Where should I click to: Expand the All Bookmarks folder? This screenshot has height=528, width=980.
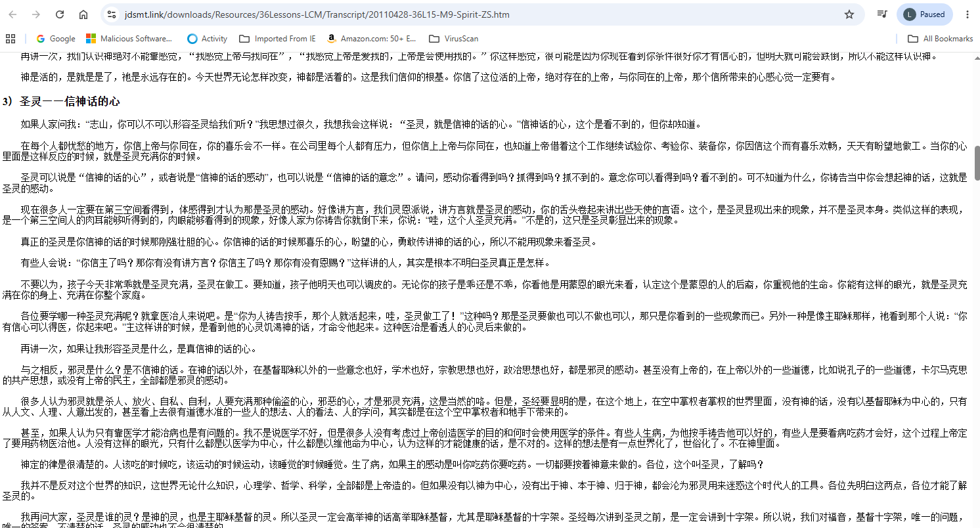[940, 39]
